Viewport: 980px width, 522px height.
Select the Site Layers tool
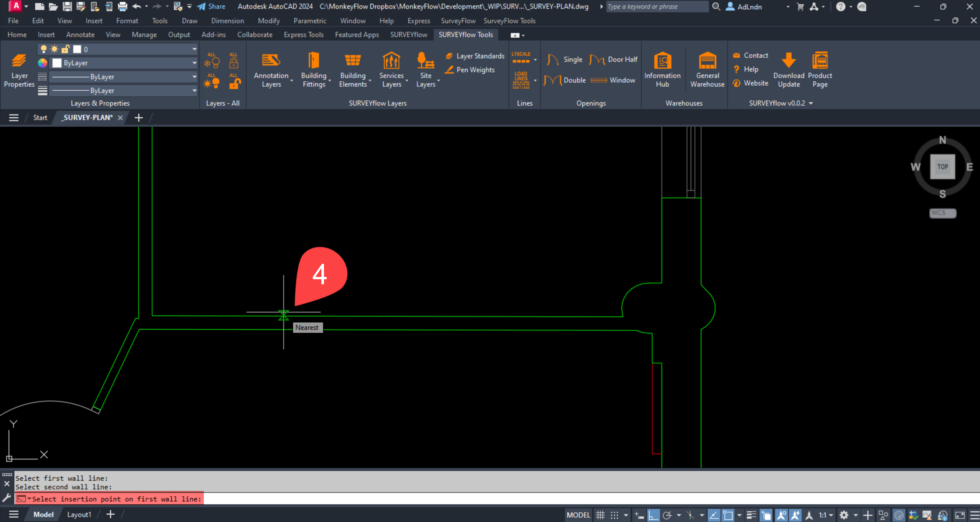(426, 69)
